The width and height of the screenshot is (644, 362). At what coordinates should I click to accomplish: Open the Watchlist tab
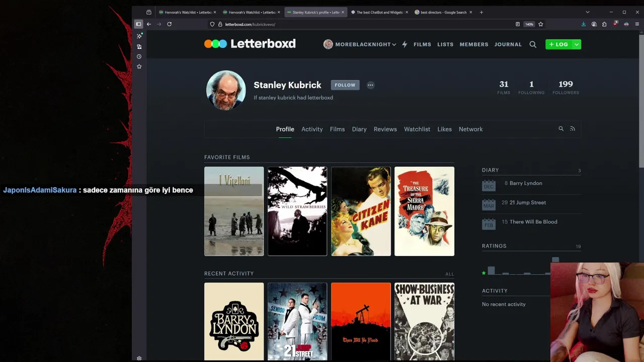[417, 129]
